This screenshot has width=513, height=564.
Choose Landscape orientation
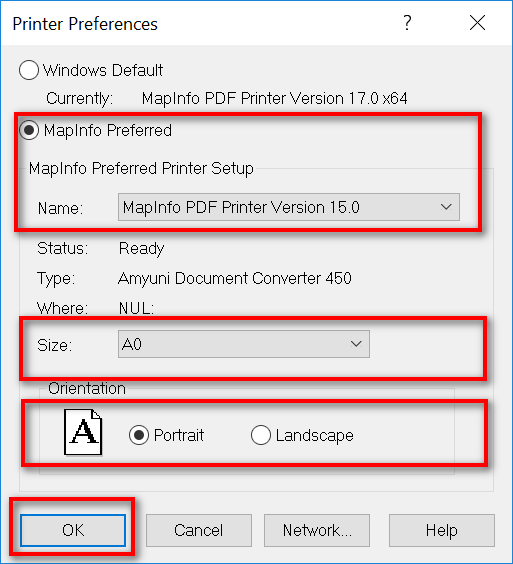pyautogui.click(x=260, y=435)
